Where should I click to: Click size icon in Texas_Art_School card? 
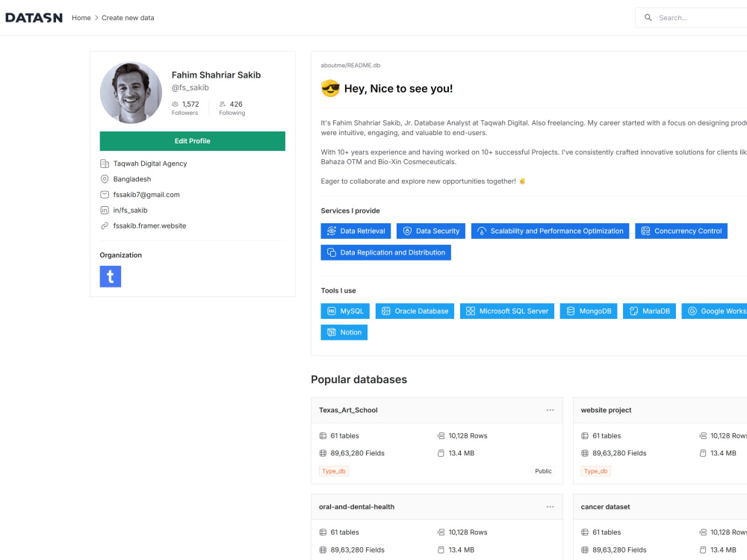tap(441, 453)
